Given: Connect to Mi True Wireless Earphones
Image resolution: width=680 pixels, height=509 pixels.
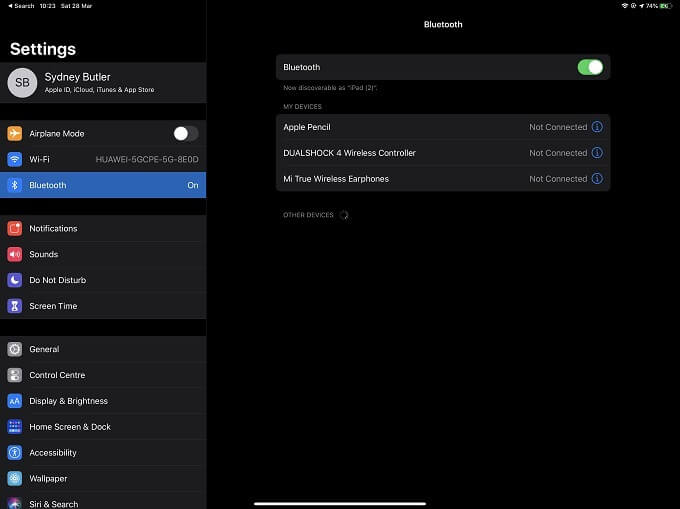Looking at the screenshot, I should 443,179.
